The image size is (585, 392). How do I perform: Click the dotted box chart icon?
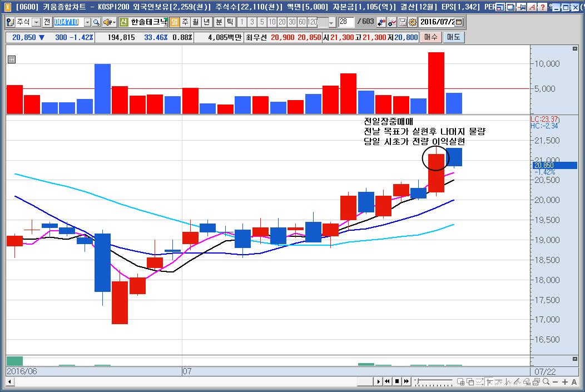[x=479, y=381]
